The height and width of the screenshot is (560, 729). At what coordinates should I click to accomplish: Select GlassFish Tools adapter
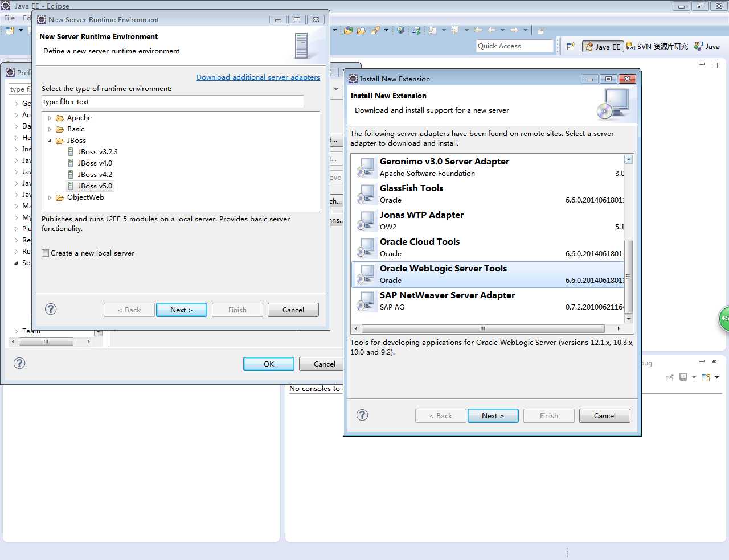tap(488, 194)
